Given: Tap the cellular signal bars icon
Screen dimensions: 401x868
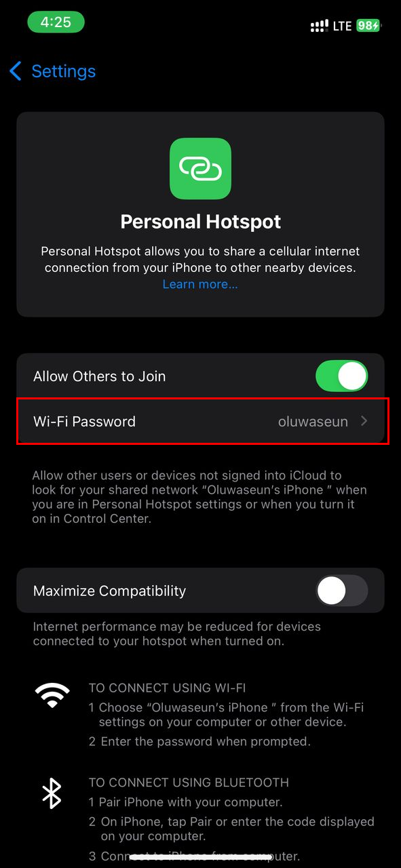Looking at the screenshot, I should (320, 26).
